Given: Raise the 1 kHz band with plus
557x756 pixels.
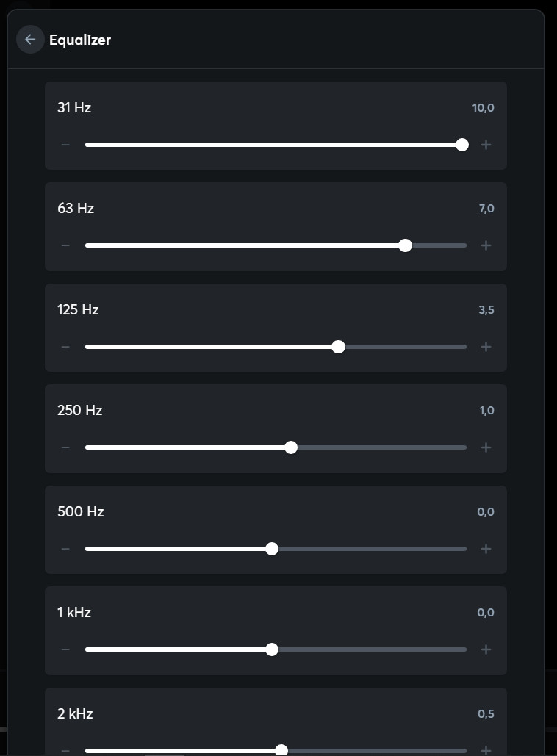Looking at the screenshot, I should coord(486,649).
